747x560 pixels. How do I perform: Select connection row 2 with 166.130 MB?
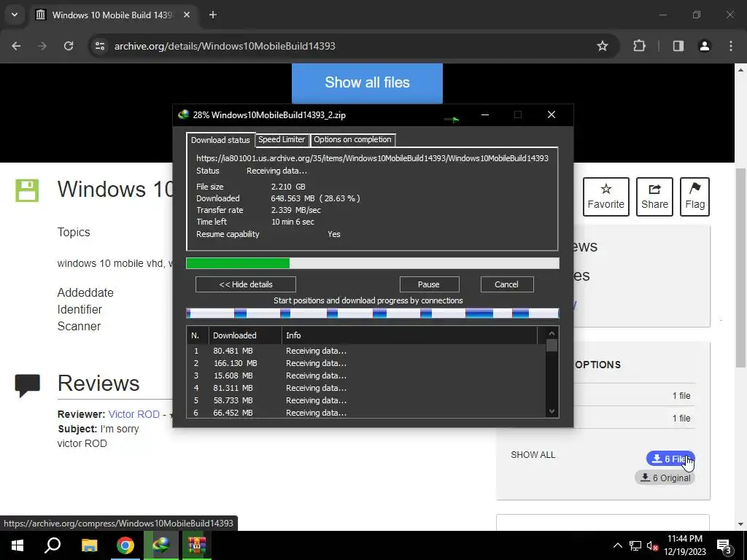tap(366, 363)
